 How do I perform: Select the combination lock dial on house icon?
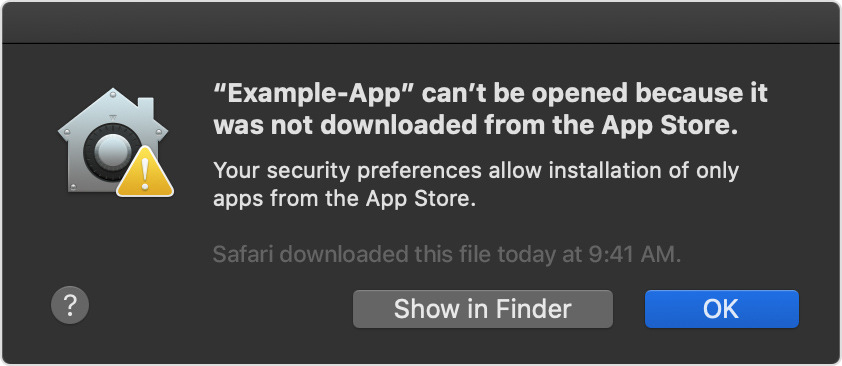(x=111, y=149)
